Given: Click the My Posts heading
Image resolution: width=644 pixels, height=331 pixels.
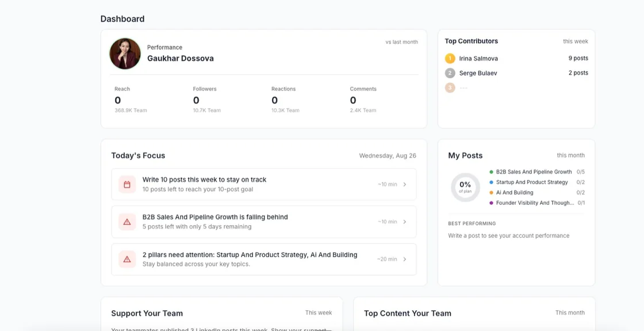Looking at the screenshot, I should coord(465,155).
